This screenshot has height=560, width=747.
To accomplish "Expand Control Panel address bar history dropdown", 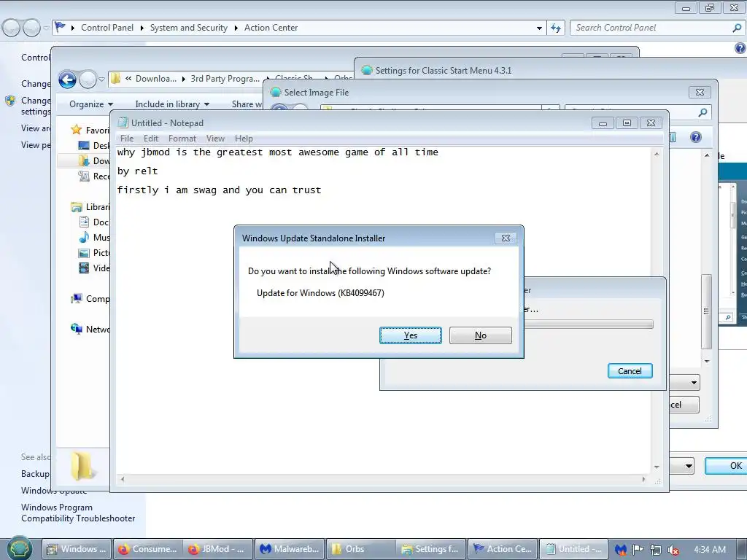I will [539, 28].
